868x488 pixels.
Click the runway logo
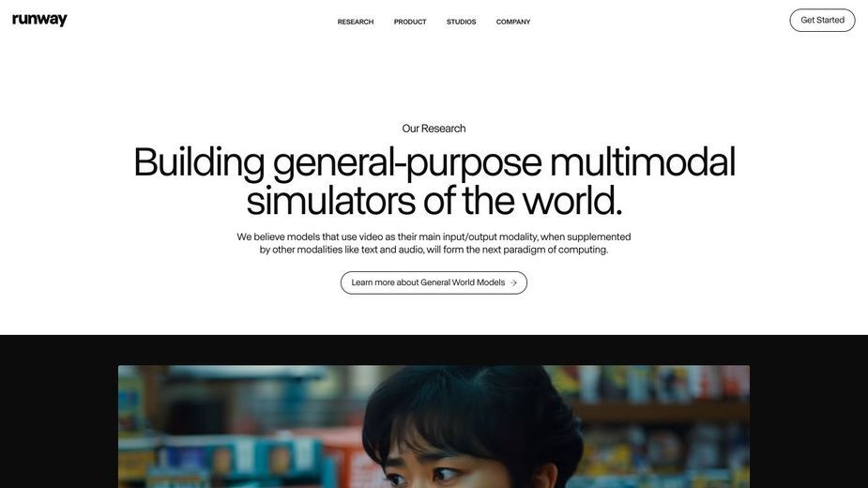(x=39, y=20)
